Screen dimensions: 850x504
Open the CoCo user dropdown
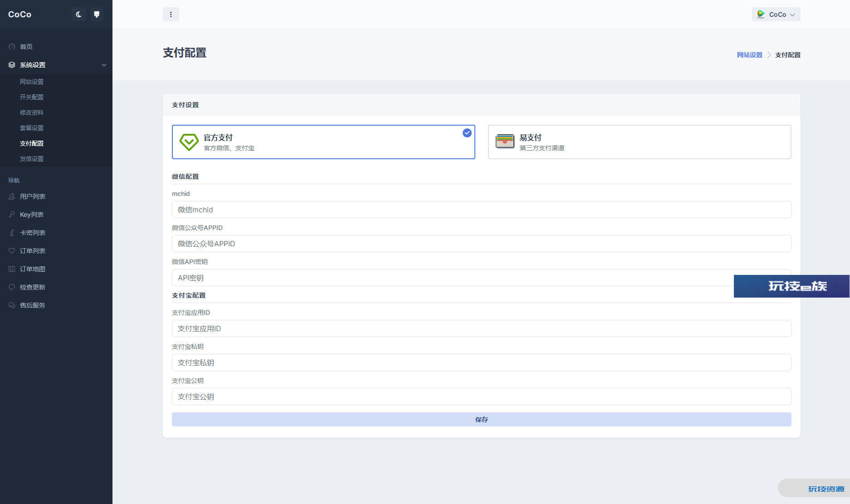tap(776, 15)
